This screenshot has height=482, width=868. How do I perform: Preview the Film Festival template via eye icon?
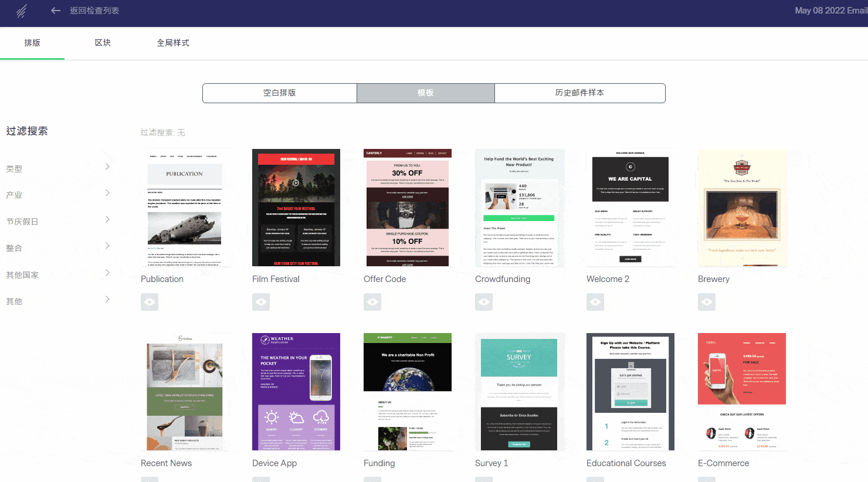point(261,302)
